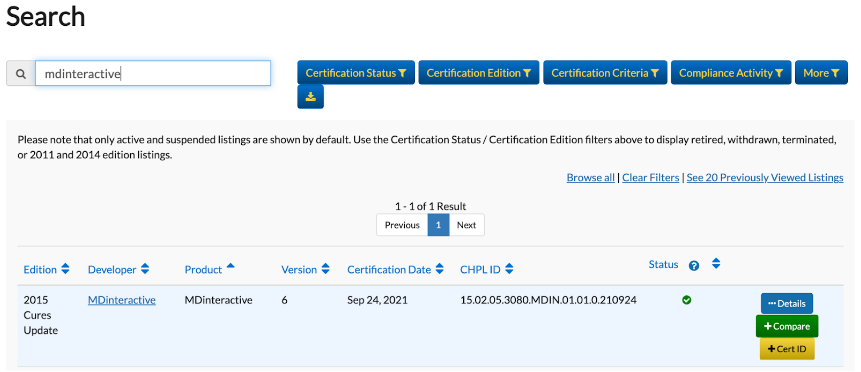The image size is (861, 372).
Task: Sort by Status column arrows
Action: point(716,264)
